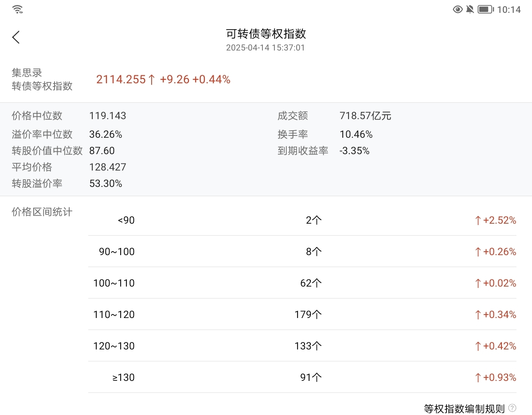Tap the 179个 count in 110~120 row
The height and width of the screenshot is (415, 532).
coord(308,314)
